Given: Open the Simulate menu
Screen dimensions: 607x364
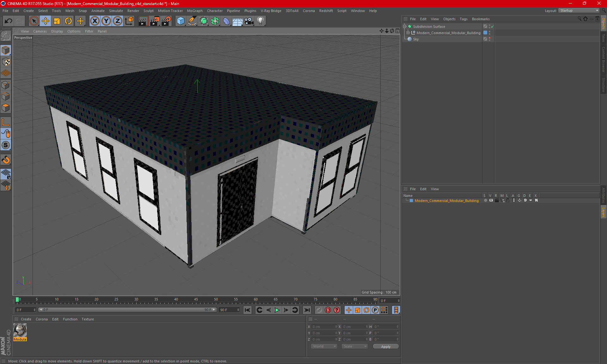Looking at the screenshot, I should pyautogui.click(x=116, y=11).
